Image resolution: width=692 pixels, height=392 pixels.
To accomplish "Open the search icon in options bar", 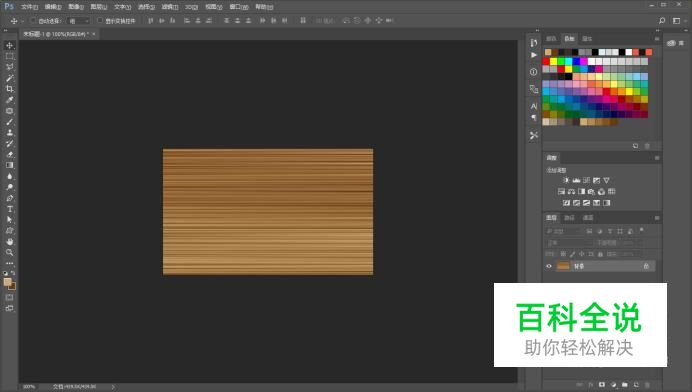I will click(x=662, y=20).
